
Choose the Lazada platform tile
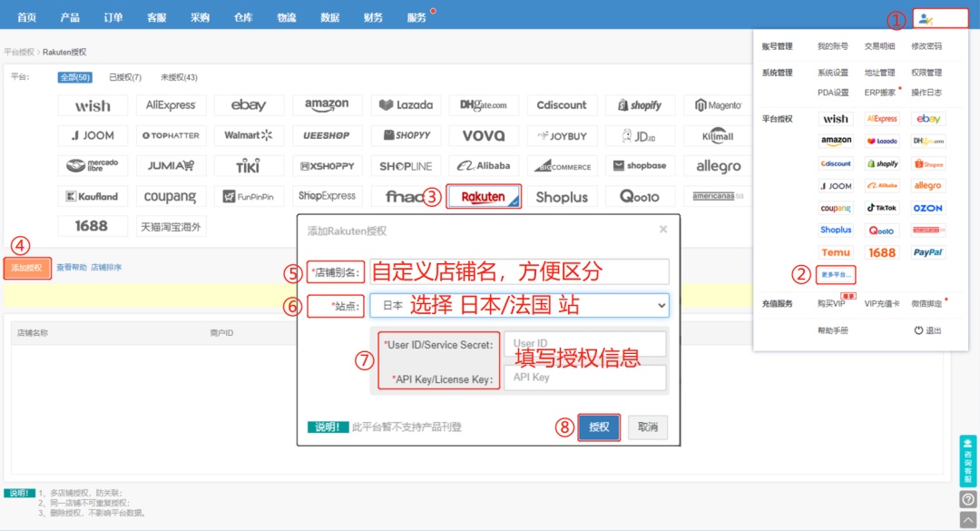pos(405,105)
